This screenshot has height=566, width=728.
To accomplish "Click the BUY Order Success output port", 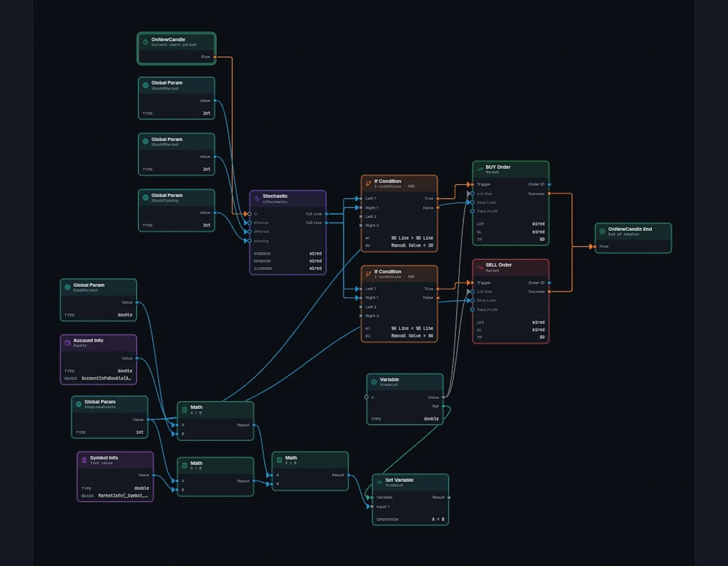I will 549,194.
